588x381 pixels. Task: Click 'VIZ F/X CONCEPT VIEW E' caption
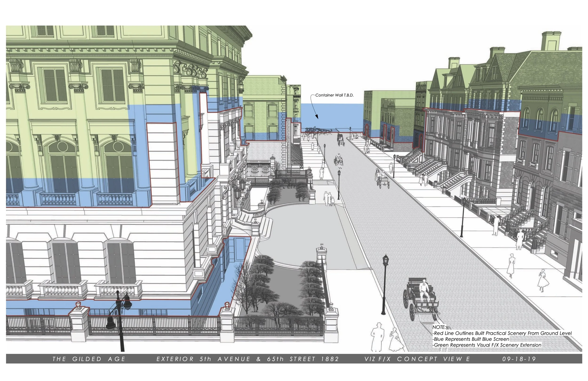(x=417, y=359)
